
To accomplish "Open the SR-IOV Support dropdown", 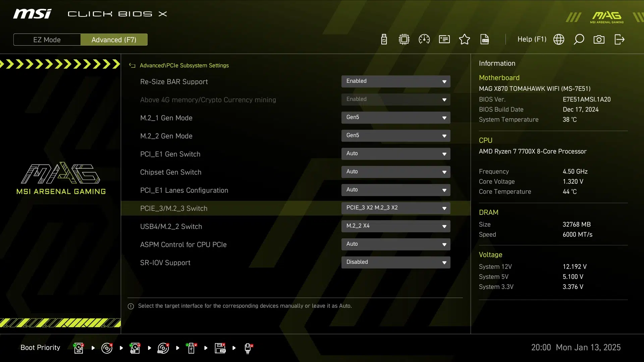I will pos(396,262).
